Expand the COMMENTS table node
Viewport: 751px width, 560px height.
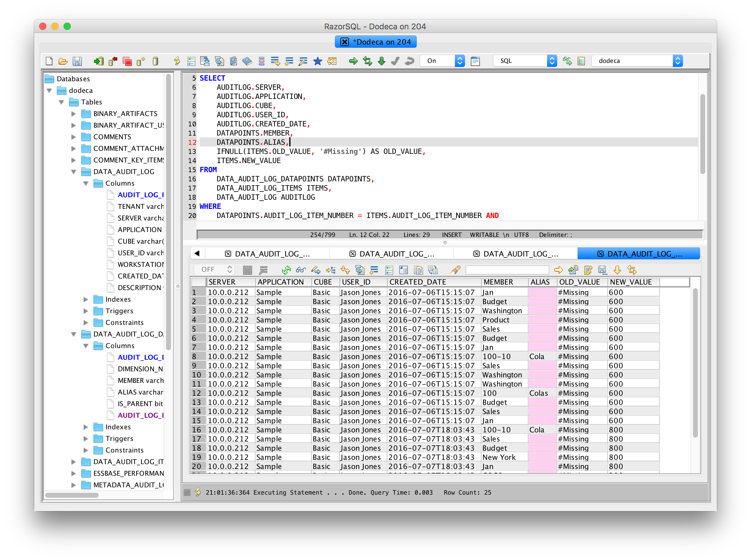[74, 137]
